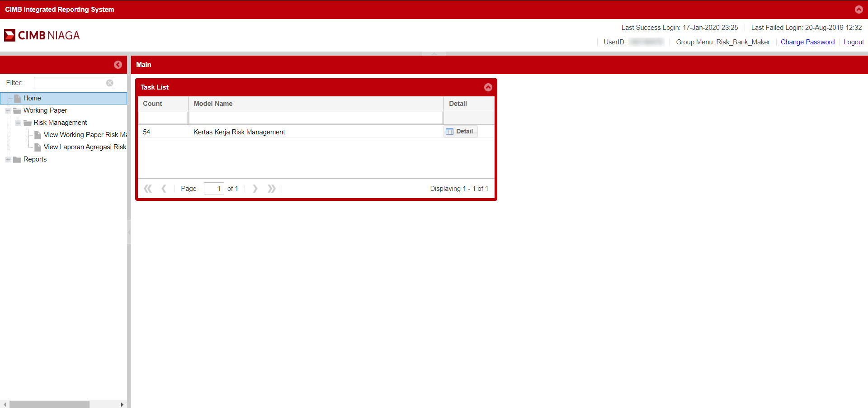Screen dimensions: 868x408
Task: Go to the previous page arrow
Action: pyautogui.click(x=164, y=189)
